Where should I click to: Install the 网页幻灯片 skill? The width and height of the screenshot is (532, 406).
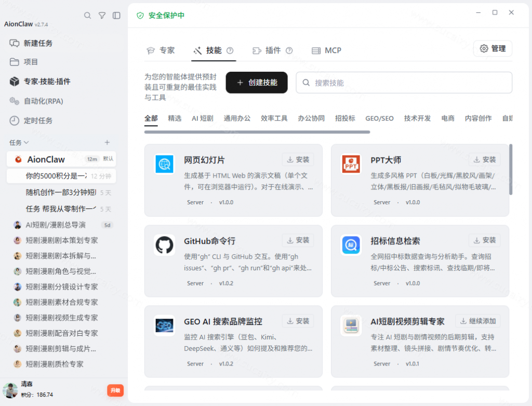click(298, 160)
